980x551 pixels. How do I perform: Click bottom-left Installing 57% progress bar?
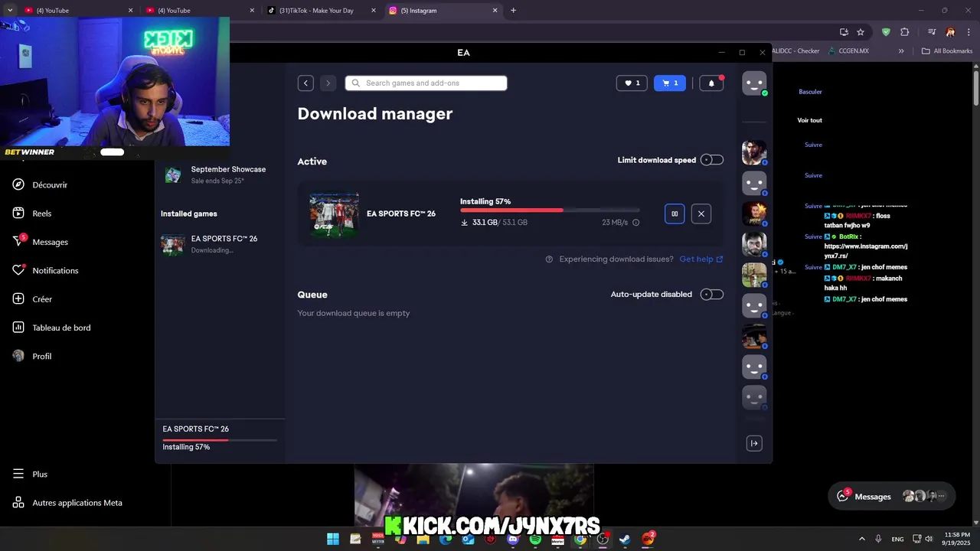tap(220, 440)
